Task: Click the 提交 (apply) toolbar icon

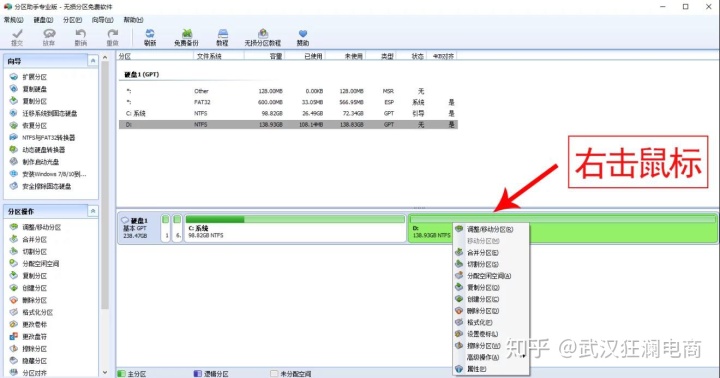Action: [17, 37]
